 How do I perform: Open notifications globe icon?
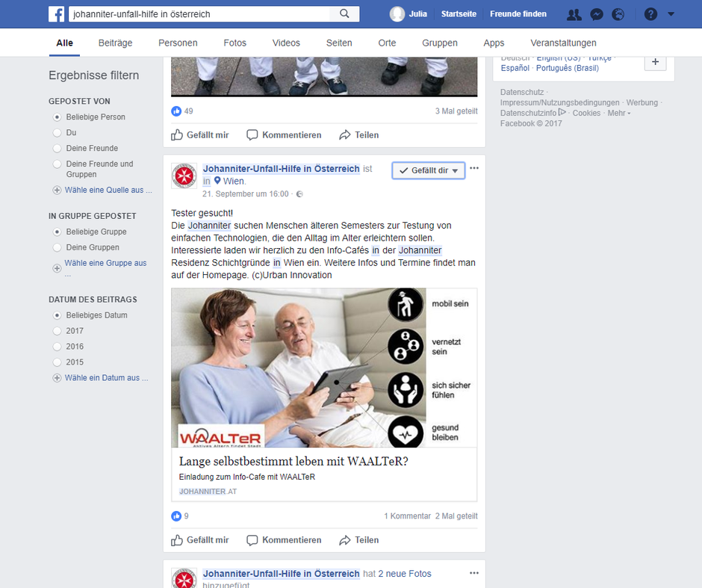pyautogui.click(x=618, y=14)
